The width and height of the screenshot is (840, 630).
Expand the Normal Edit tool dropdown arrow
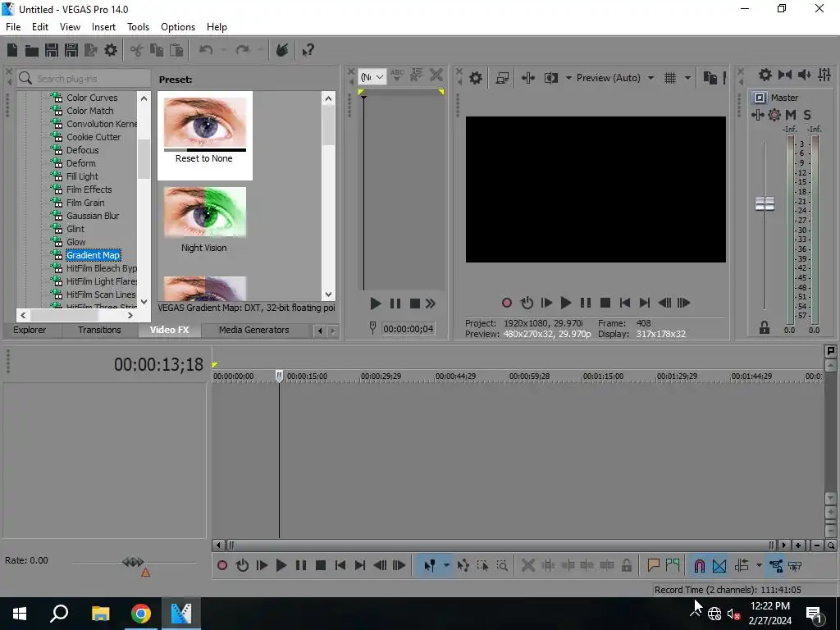[446, 566]
